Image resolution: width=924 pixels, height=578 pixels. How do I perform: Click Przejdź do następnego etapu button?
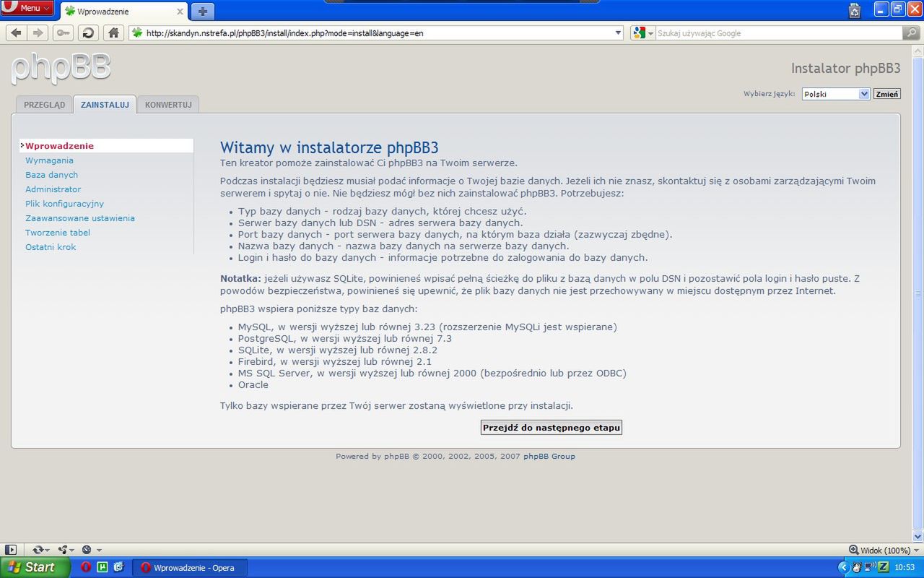[552, 428]
